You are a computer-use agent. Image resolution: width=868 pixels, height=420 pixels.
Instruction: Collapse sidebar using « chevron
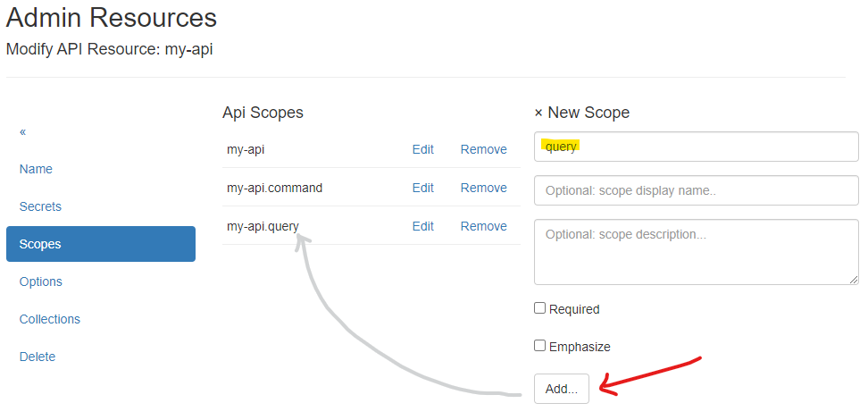pos(23,131)
